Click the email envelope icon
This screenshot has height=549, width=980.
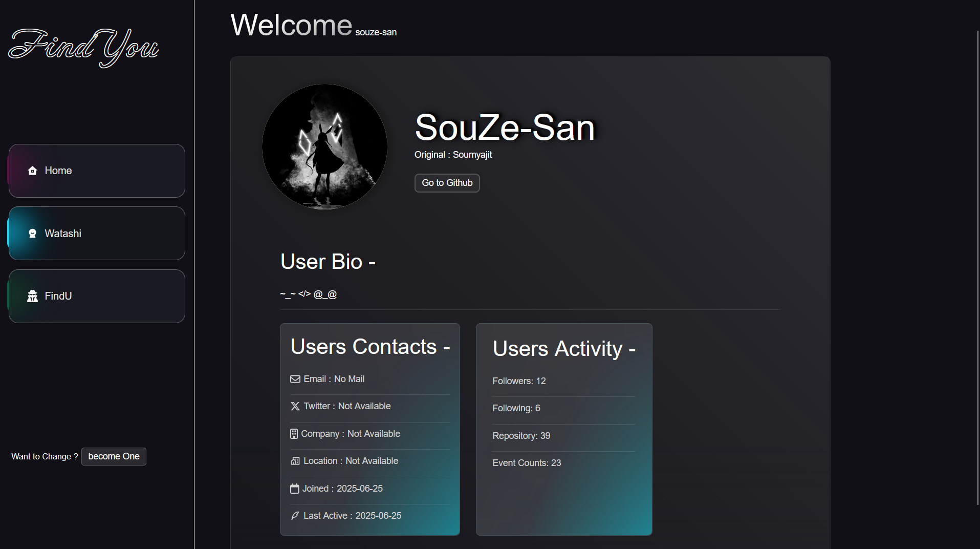(x=295, y=379)
